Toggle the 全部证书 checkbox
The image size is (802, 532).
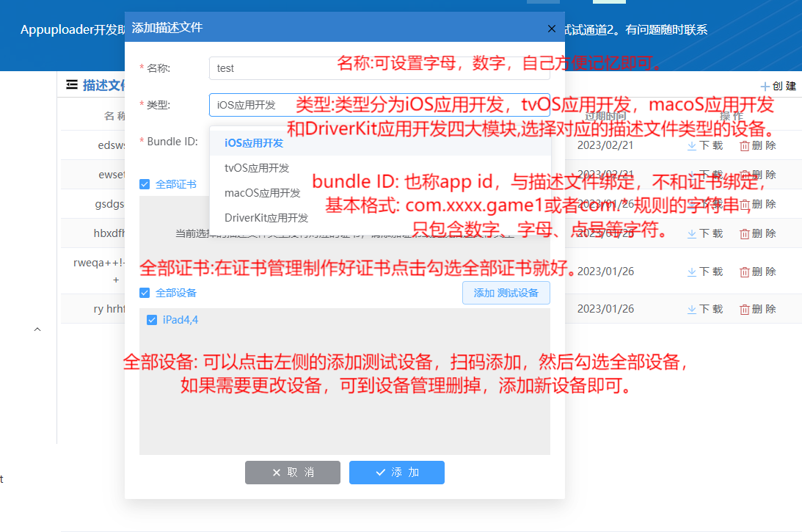tap(145, 184)
